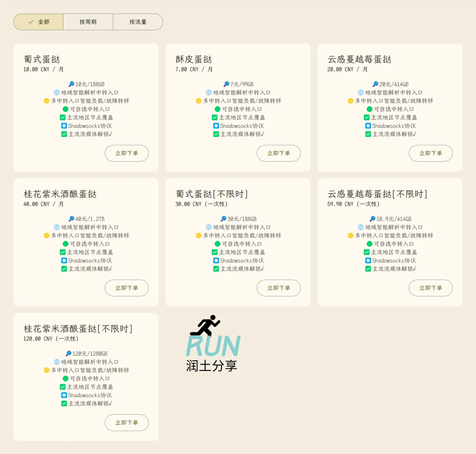Click the 葡式蛋挞[不限时] plan title
Viewport: 476px width, 454px height.
pyautogui.click(x=211, y=194)
